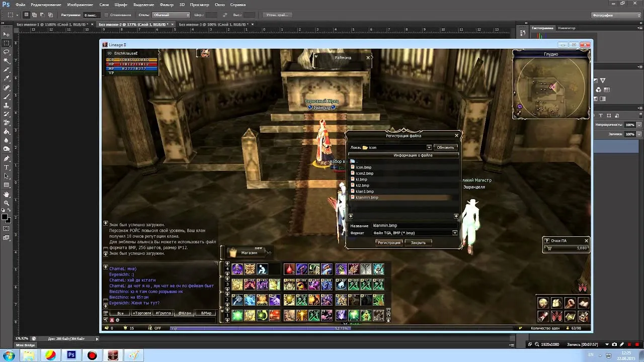Click the sitting pose skill icon in row 4
This screenshot has height=362, width=644.
click(262, 269)
